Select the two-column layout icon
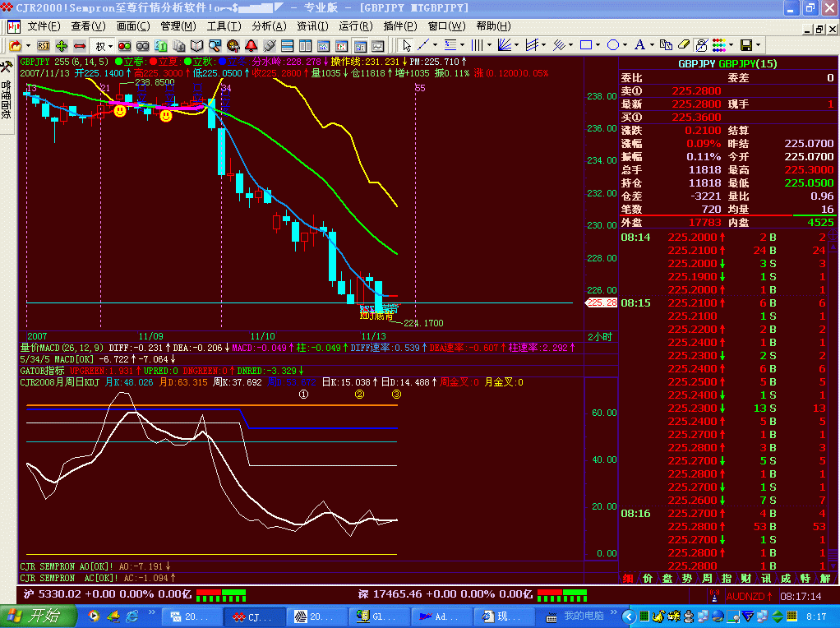Image resolution: width=840 pixels, height=628 pixels. click(305, 46)
